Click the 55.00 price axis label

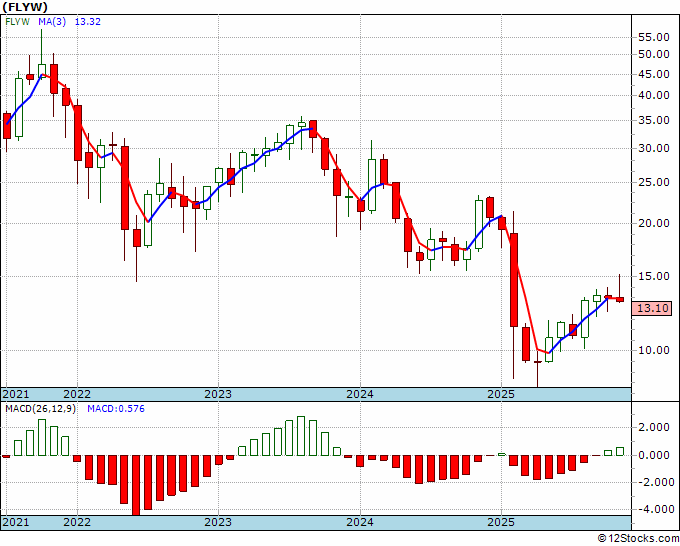click(x=654, y=37)
